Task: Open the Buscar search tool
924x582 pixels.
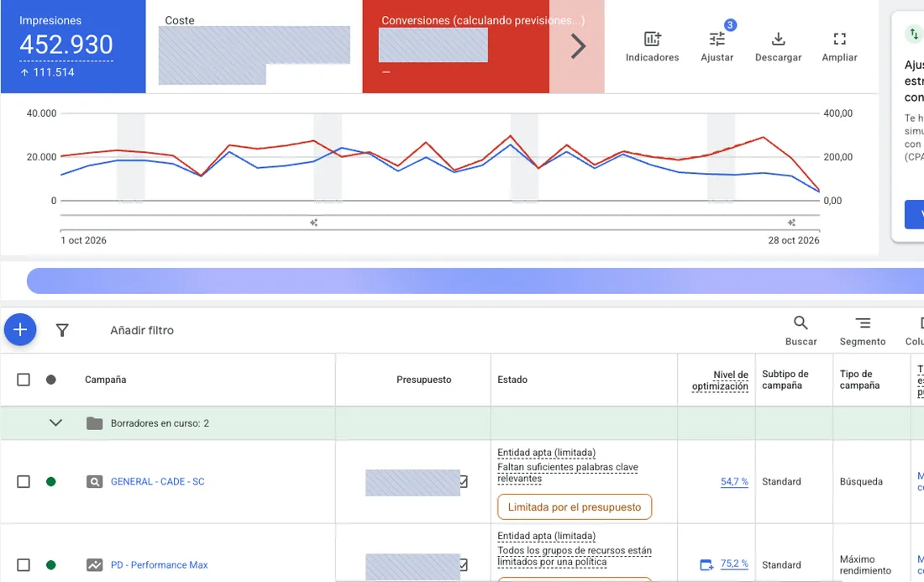Action: tap(801, 330)
